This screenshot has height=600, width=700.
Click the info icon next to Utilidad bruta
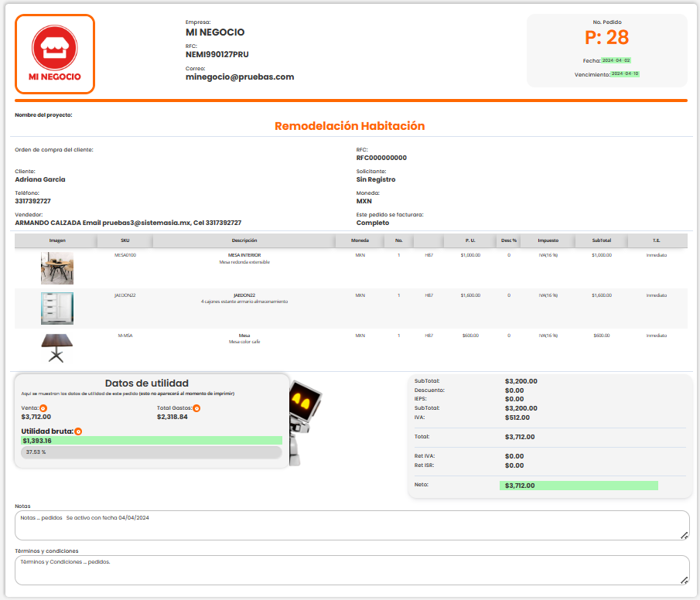tap(78, 431)
